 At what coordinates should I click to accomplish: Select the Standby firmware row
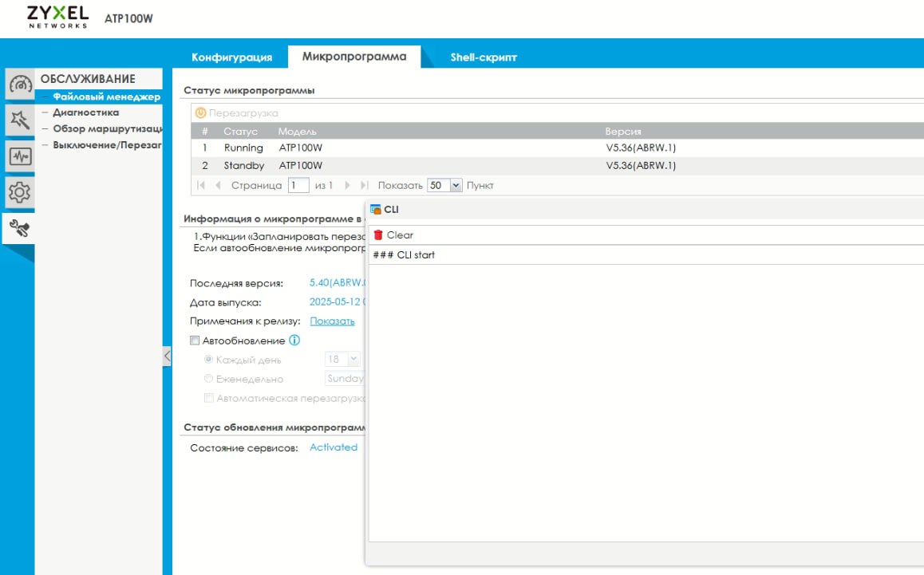[558, 166]
